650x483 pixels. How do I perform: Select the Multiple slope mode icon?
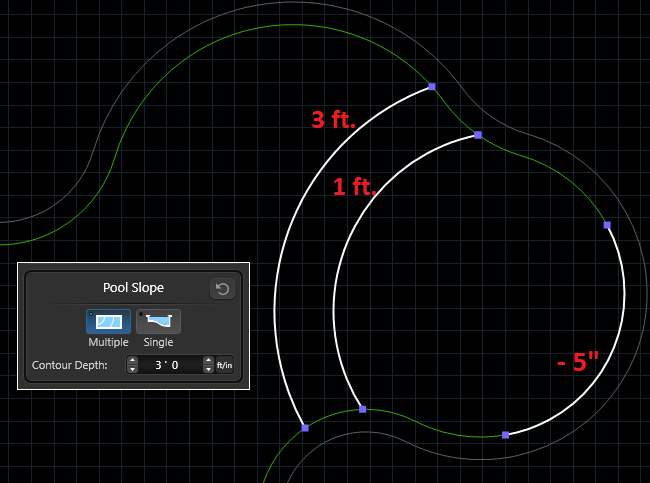click(x=108, y=321)
